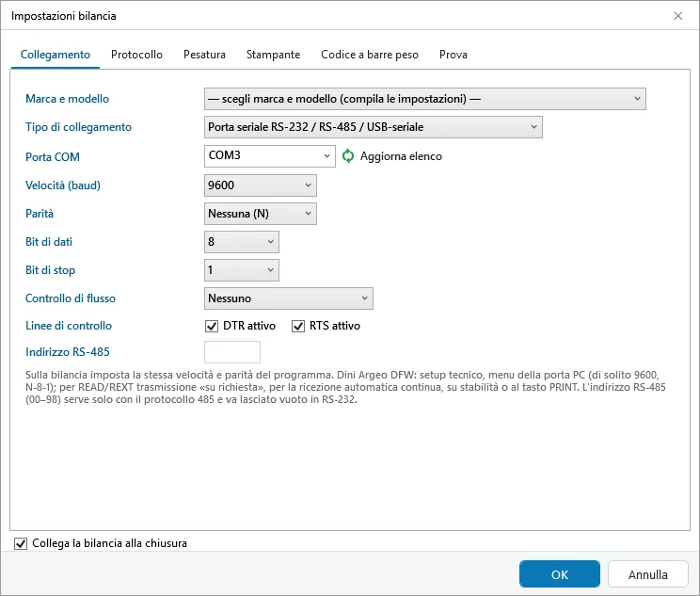Click the Impostazioni bilancia title text
Screen dimensions: 700x596
[63, 16]
